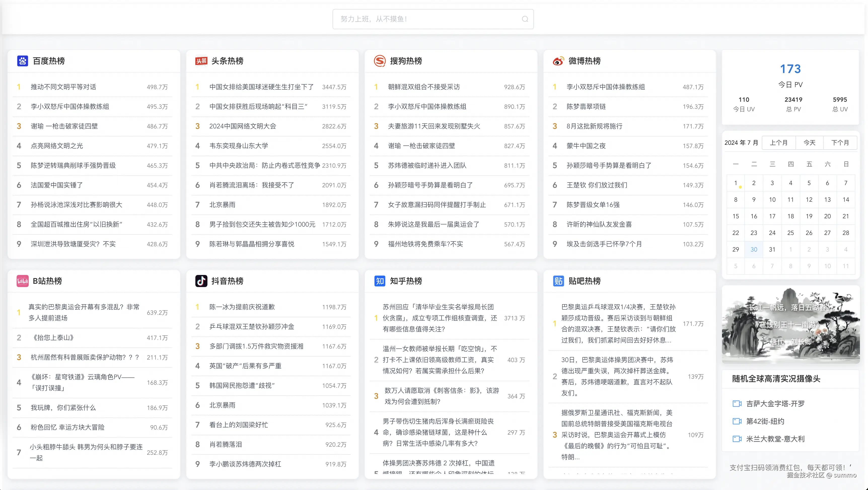The height and width of the screenshot is (490, 868).
Task: Click the Weibo eye logo icon
Action: coord(558,61)
